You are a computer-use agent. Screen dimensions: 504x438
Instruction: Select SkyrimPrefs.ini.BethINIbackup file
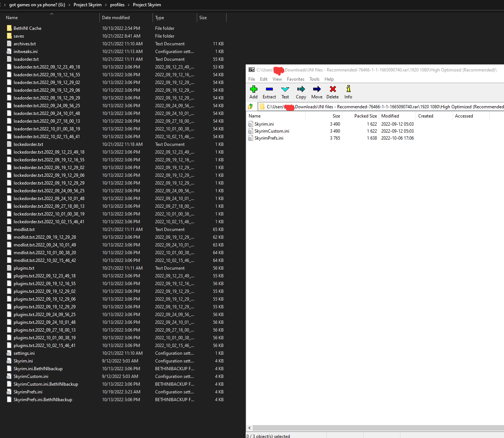(x=43, y=399)
